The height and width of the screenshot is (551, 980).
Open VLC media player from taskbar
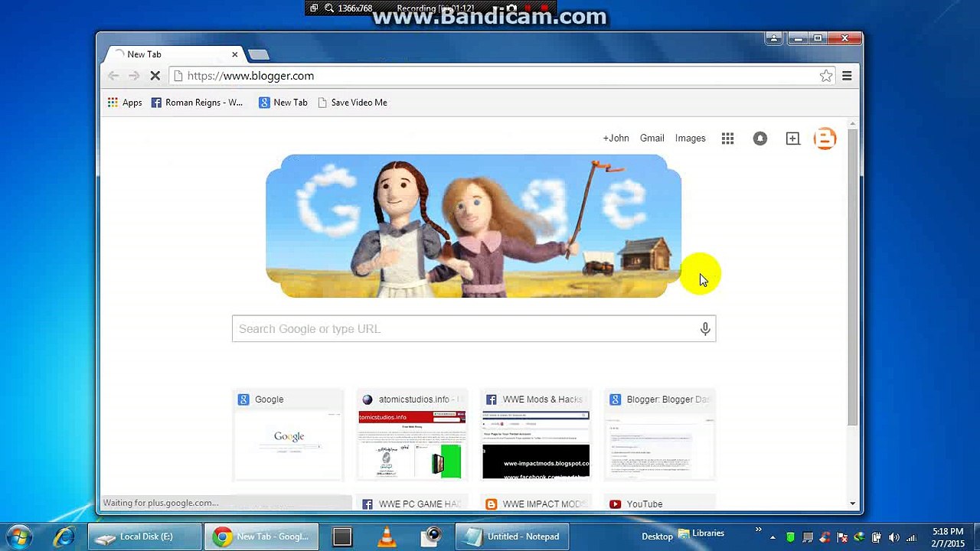coord(388,536)
